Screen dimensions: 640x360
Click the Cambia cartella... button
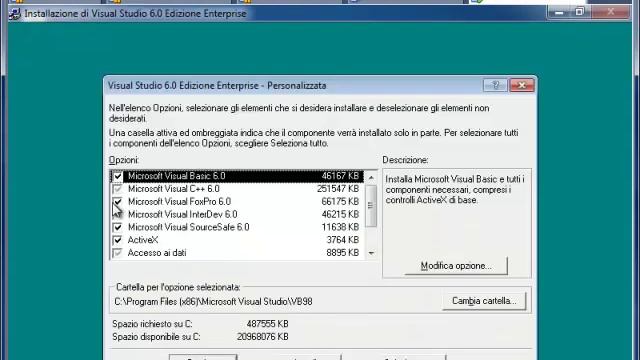pyautogui.click(x=484, y=301)
